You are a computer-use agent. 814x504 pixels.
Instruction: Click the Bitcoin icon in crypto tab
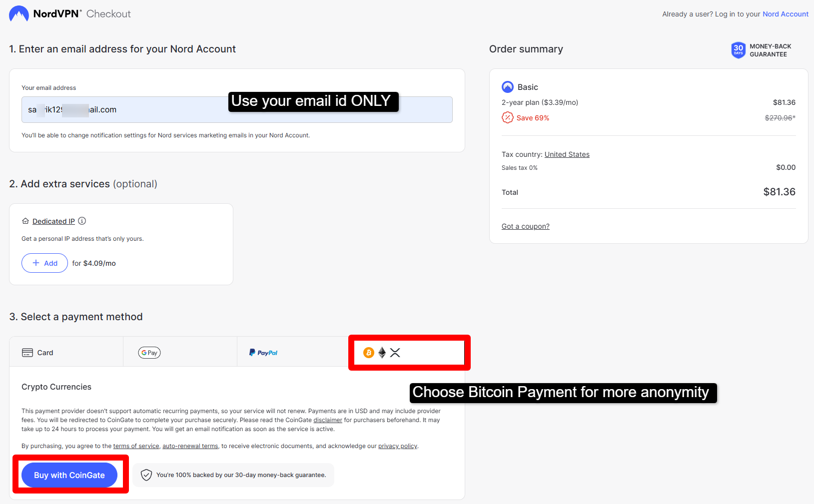pyautogui.click(x=369, y=353)
